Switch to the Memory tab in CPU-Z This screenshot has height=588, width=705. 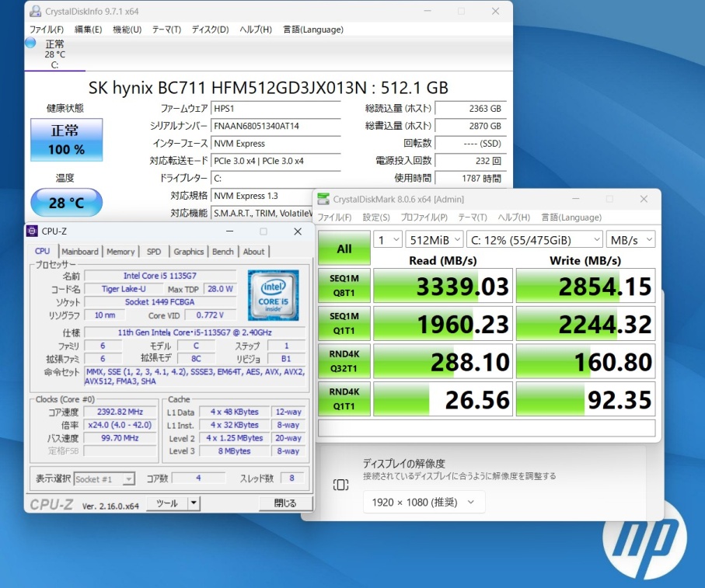(120, 252)
